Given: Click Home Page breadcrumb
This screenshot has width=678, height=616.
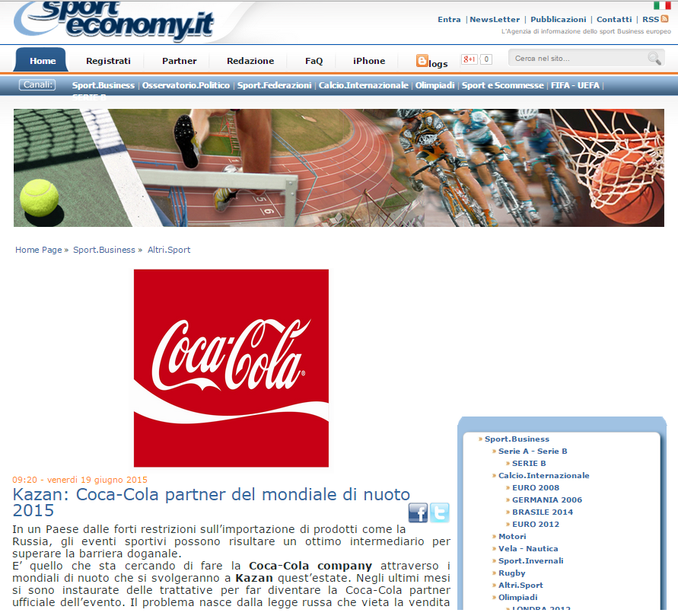Looking at the screenshot, I should tap(39, 250).
